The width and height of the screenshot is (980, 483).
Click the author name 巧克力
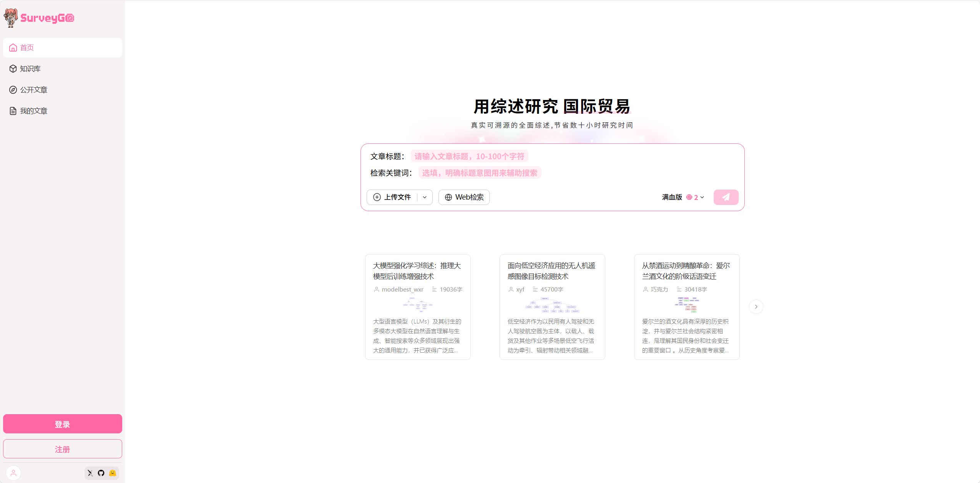click(659, 289)
